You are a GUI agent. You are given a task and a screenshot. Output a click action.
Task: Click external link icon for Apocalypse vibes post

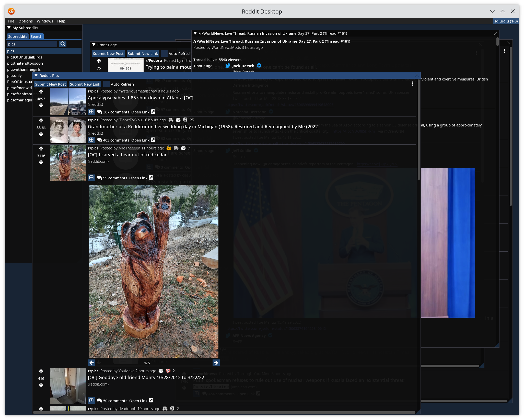pos(153,112)
